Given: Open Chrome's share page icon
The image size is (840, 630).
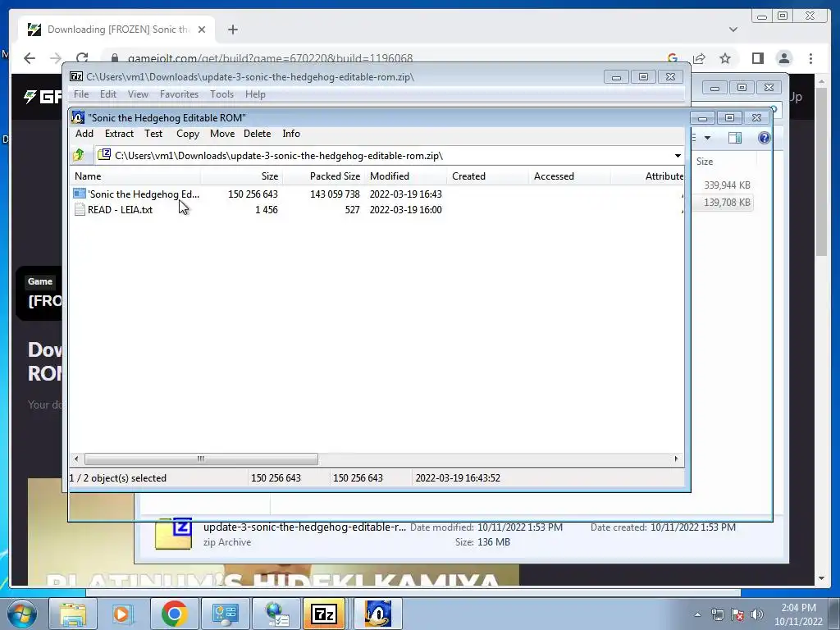Looking at the screenshot, I should point(699,58).
